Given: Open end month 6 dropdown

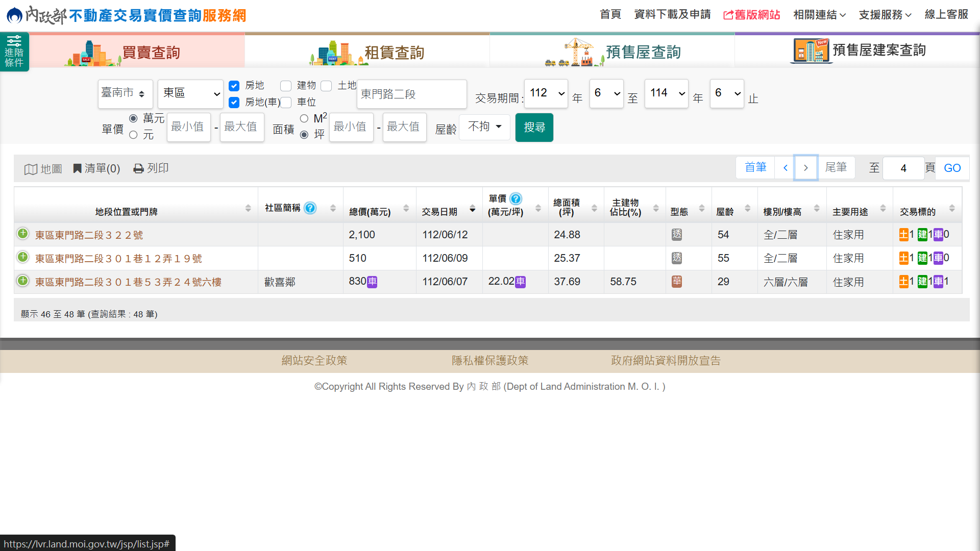Looking at the screenshot, I should coord(727,93).
